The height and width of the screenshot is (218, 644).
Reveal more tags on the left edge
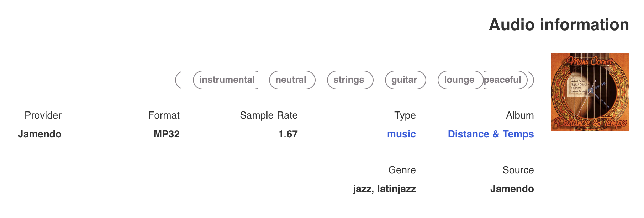click(178, 80)
